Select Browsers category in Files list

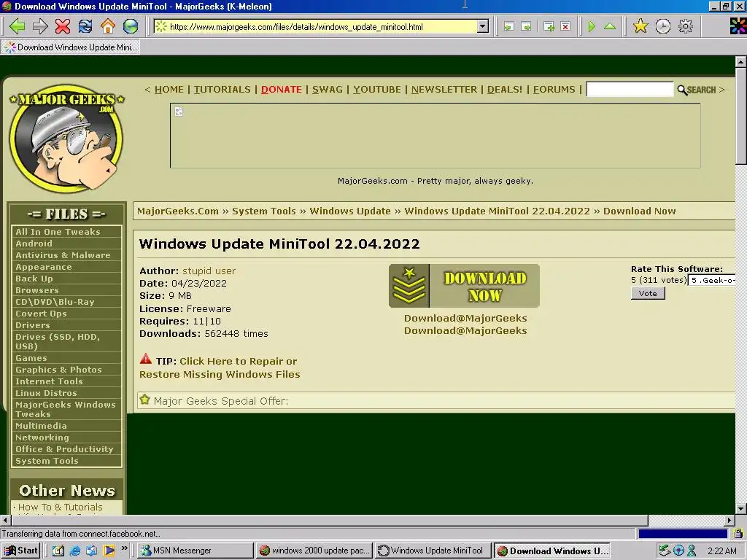tap(66, 290)
